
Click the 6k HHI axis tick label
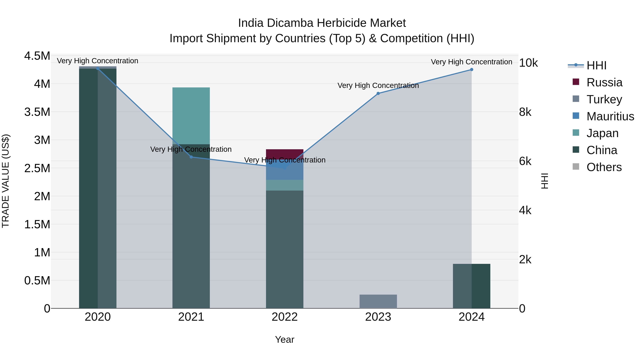point(525,161)
